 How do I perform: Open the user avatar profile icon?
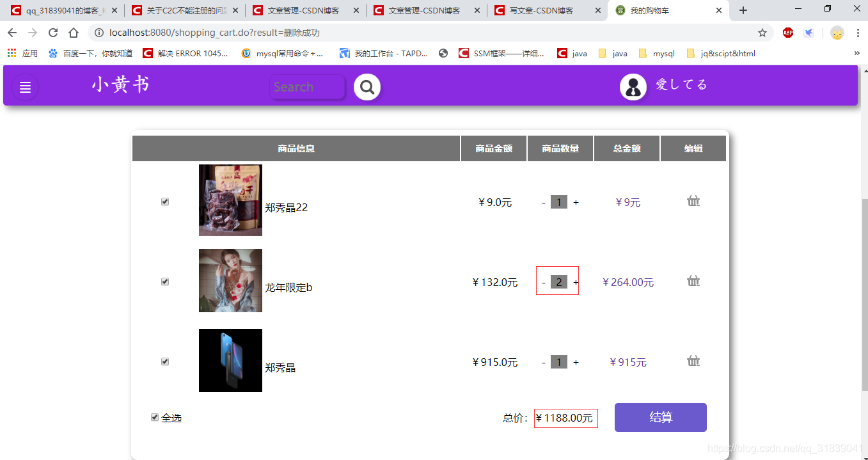(x=633, y=87)
